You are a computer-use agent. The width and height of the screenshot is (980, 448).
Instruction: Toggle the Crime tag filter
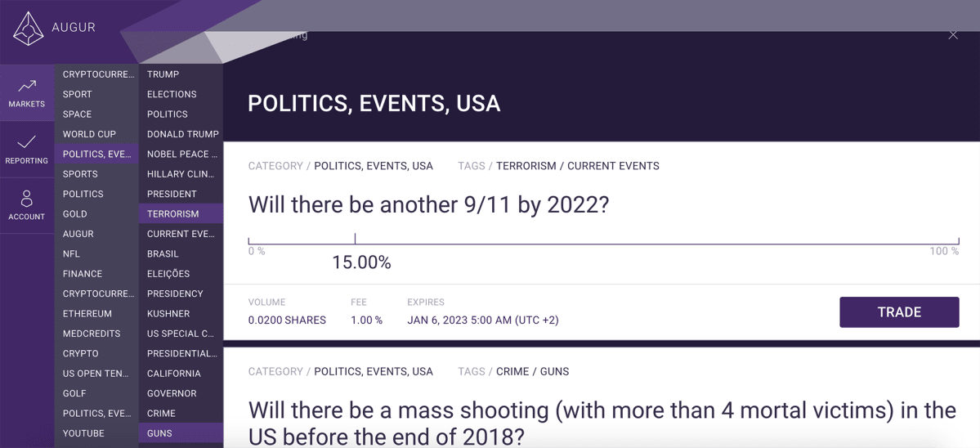tap(181, 413)
